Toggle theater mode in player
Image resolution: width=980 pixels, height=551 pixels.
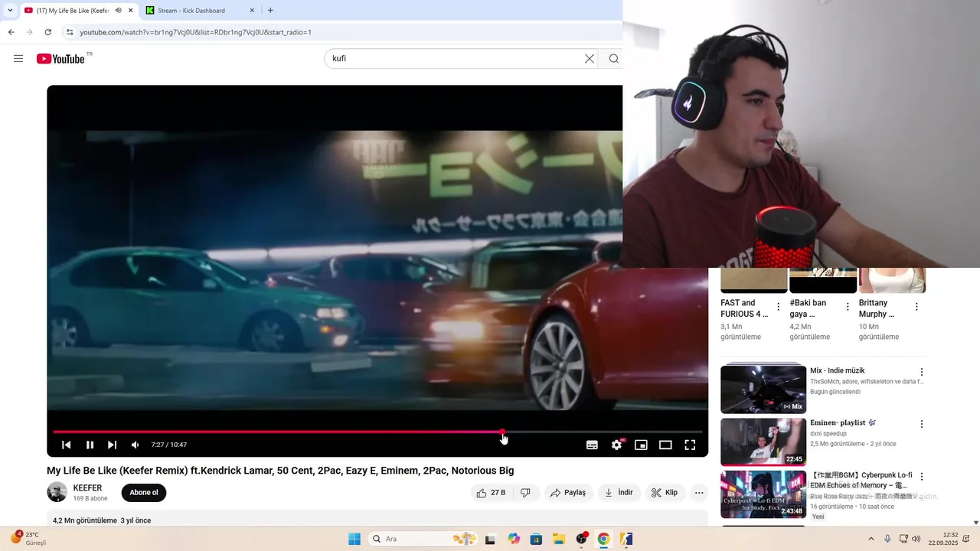(x=665, y=445)
